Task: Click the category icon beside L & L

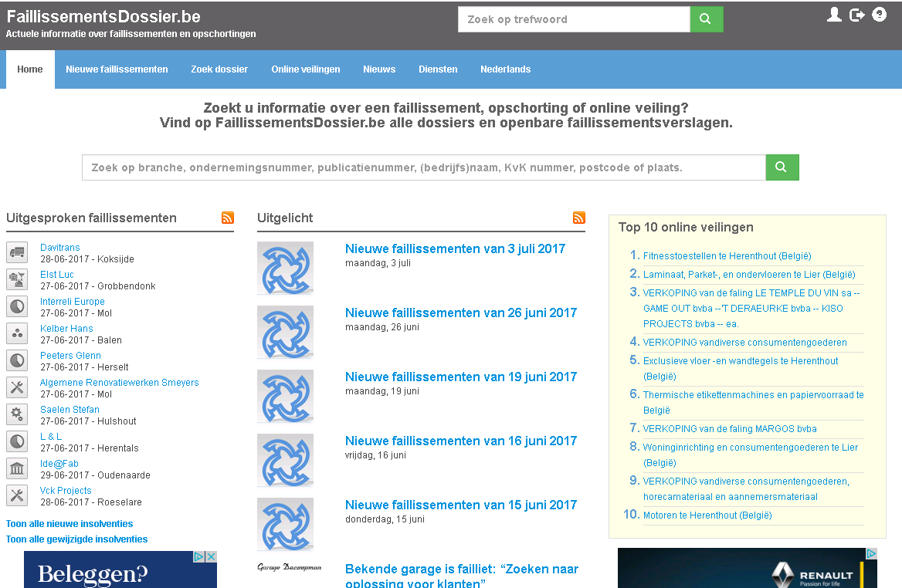Action: [17, 441]
